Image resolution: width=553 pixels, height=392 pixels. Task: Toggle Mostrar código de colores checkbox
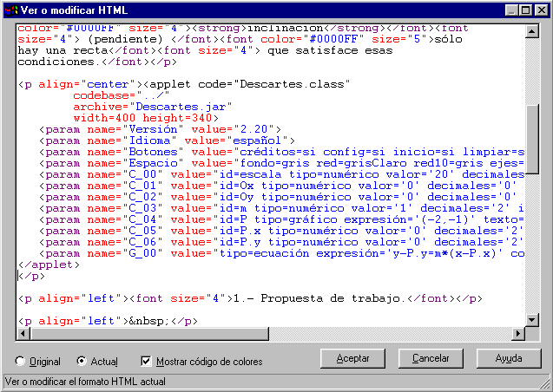[201, 362]
